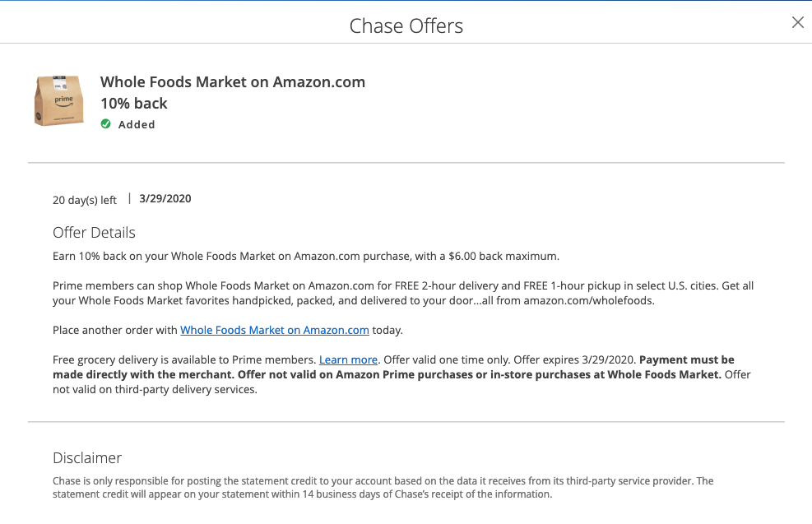This screenshot has height=524, width=812.
Task: Click the $6.00 back maximum sentence
Action: (305, 256)
